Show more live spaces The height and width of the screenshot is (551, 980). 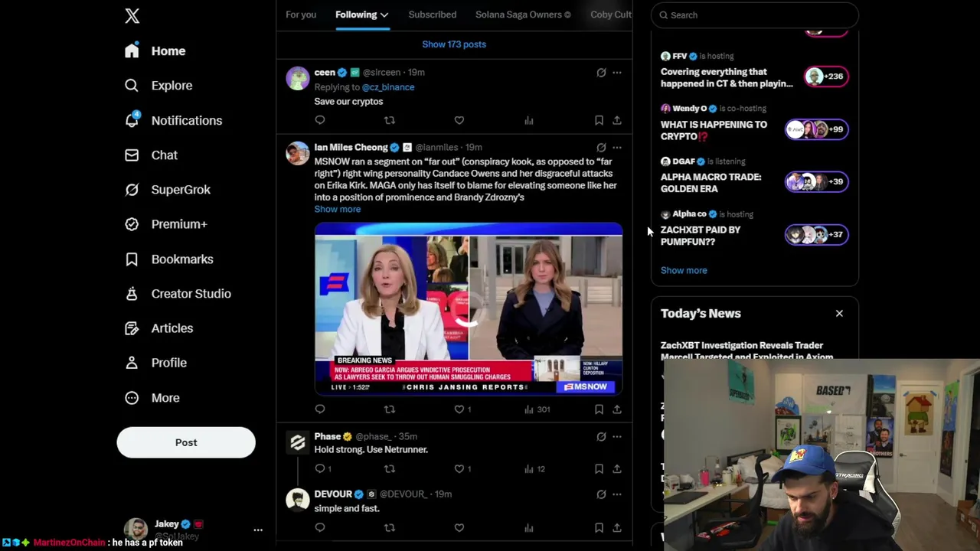pos(684,270)
